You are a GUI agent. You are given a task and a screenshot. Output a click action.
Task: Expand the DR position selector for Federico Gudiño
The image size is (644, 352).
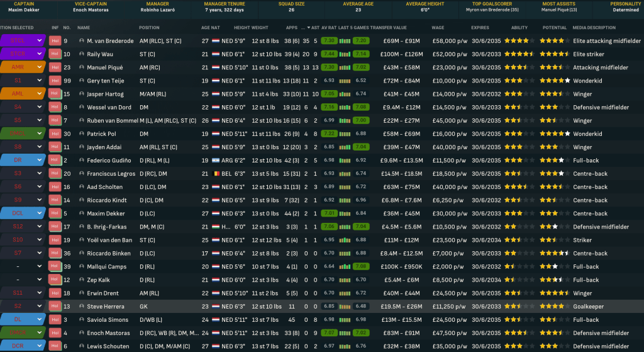tap(40, 160)
